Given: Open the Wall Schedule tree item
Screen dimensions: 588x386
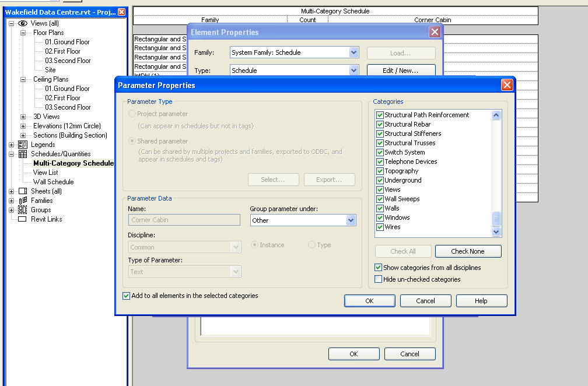Looking at the screenshot, I should [x=53, y=182].
